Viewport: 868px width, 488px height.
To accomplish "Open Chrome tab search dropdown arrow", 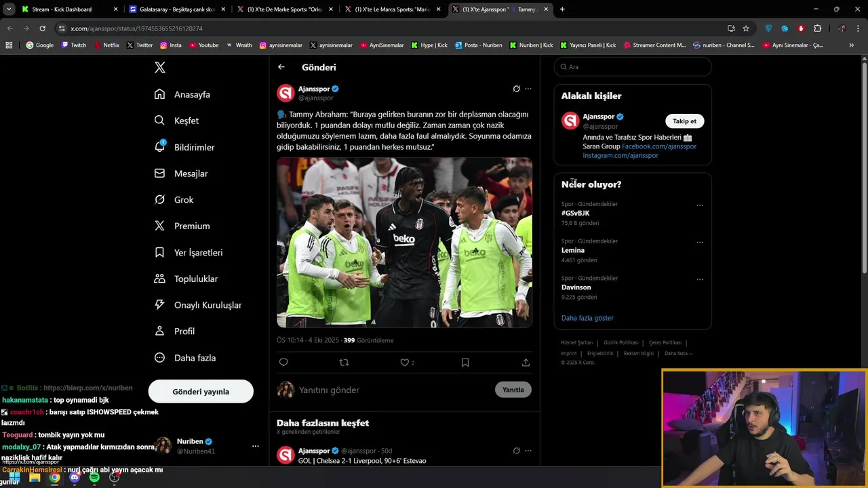I will [9, 9].
